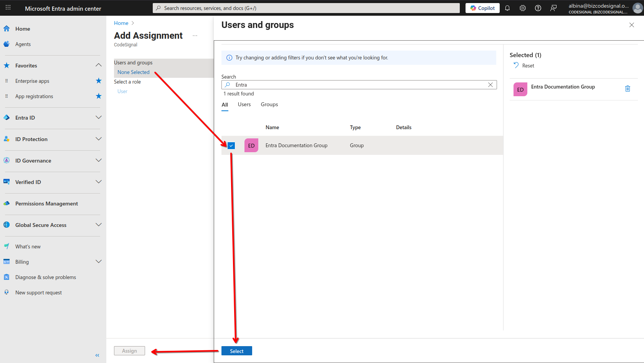Click the help question mark icon
The image size is (644, 363).
(x=538, y=8)
